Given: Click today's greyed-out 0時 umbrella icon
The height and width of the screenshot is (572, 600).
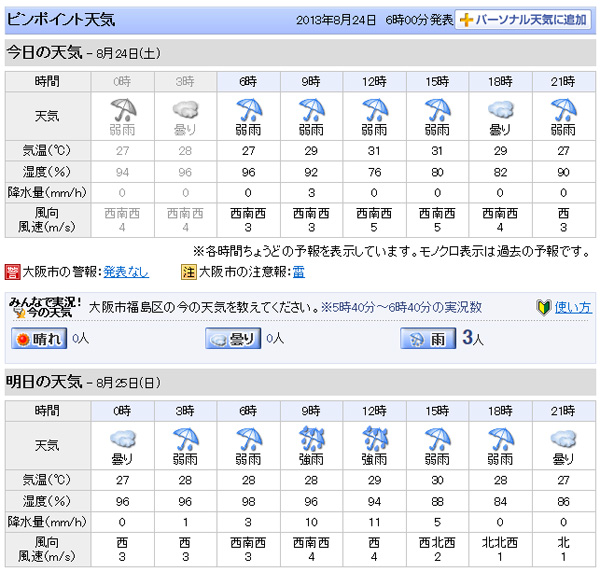Looking at the screenshot, I should click(x=123, y=108).
